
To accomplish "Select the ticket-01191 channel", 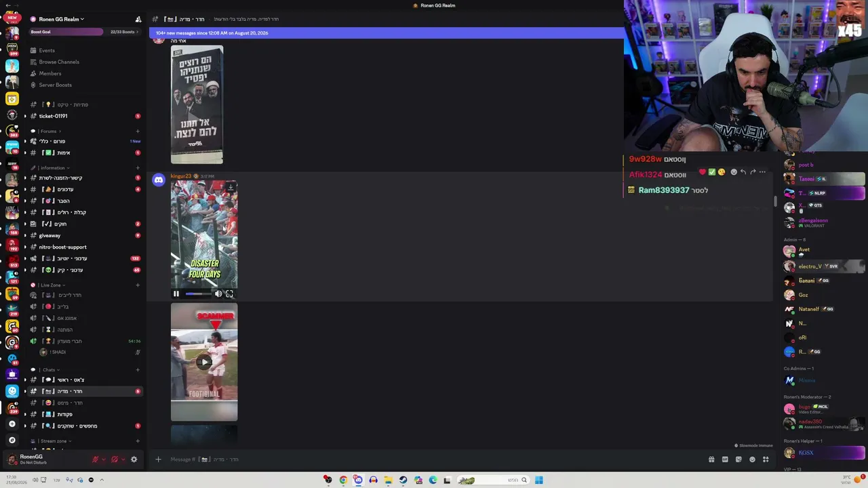I will 53,116.
